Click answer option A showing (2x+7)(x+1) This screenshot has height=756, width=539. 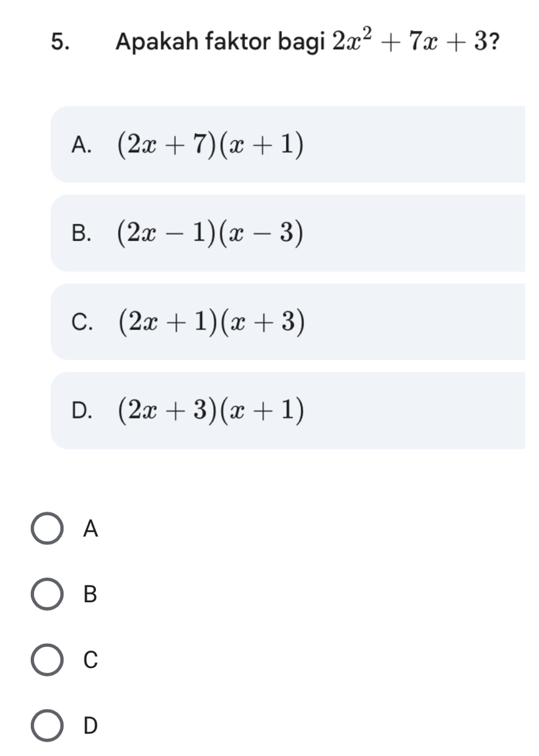tap(263, 144)
